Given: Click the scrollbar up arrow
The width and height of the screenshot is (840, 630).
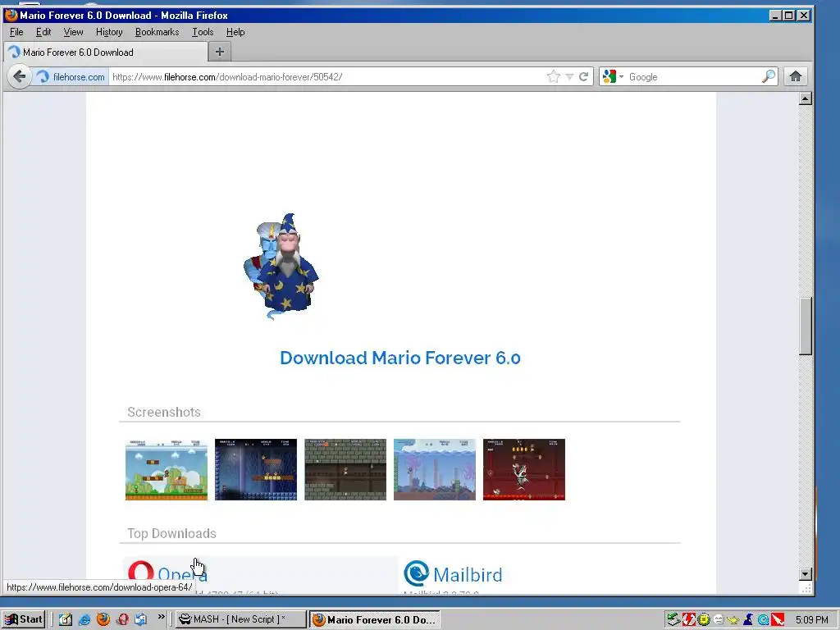Looking at the screenshot, I should pos(806,98).
